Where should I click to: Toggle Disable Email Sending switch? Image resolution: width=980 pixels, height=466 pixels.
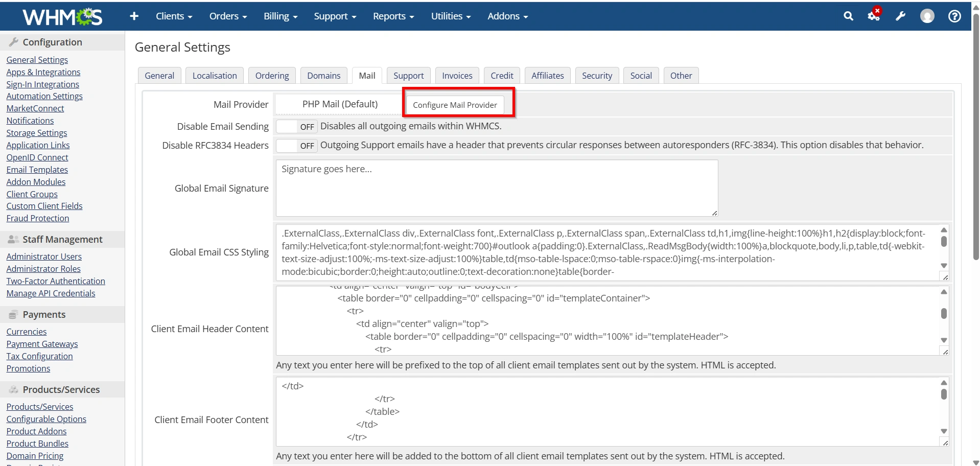pyautogui.click(x=297, y=126)
